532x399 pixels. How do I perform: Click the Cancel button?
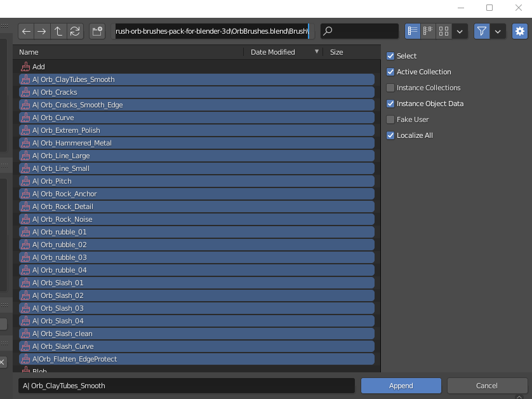tap(486, 385)
